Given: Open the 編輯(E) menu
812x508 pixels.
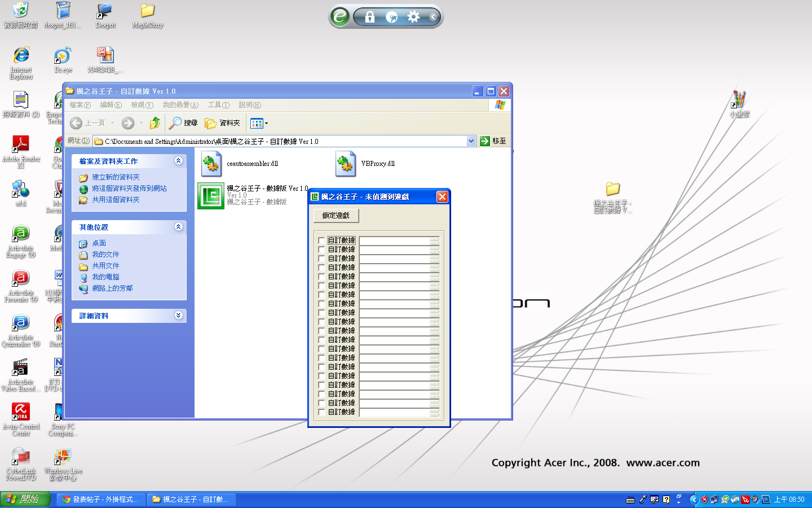Looking at the screenshot, I should (x=111, y=105).
